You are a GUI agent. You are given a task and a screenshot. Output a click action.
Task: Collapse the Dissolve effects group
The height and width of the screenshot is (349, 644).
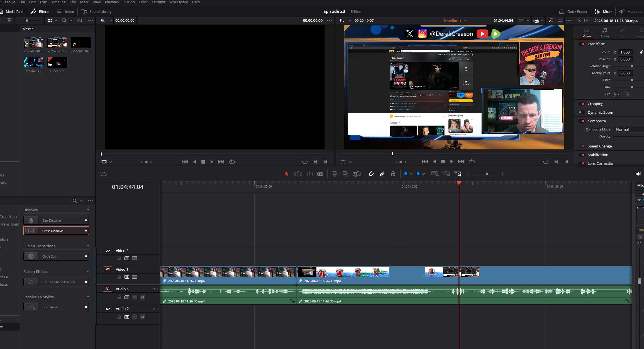[x=88, y=210]
